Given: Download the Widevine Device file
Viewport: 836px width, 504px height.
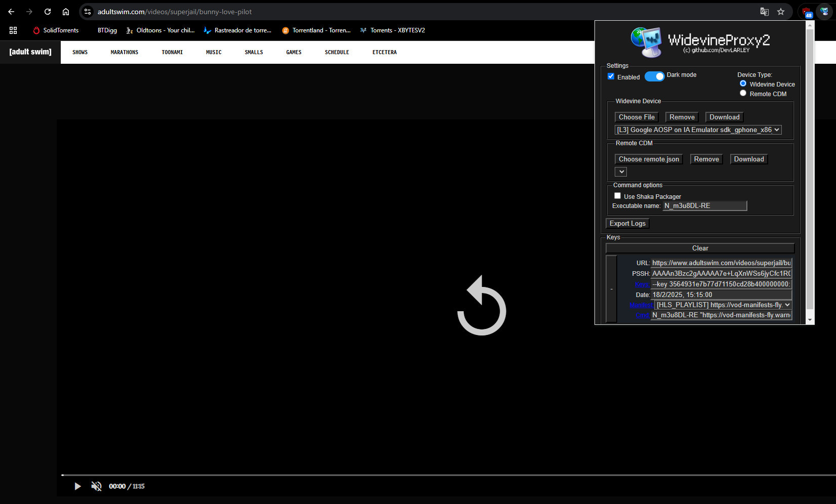Looking at the screenshot, I should (724, 117).
